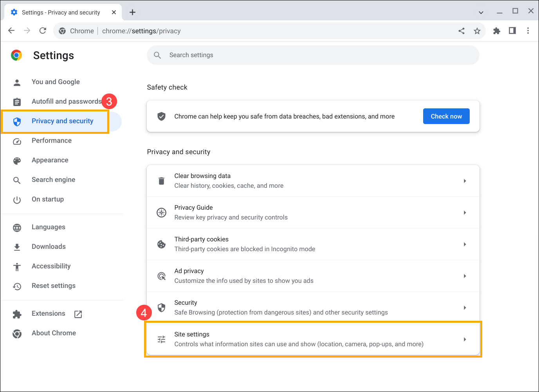Open Third-party cookies settings
Screen dimensions: 539x392
tap(313, 244)
